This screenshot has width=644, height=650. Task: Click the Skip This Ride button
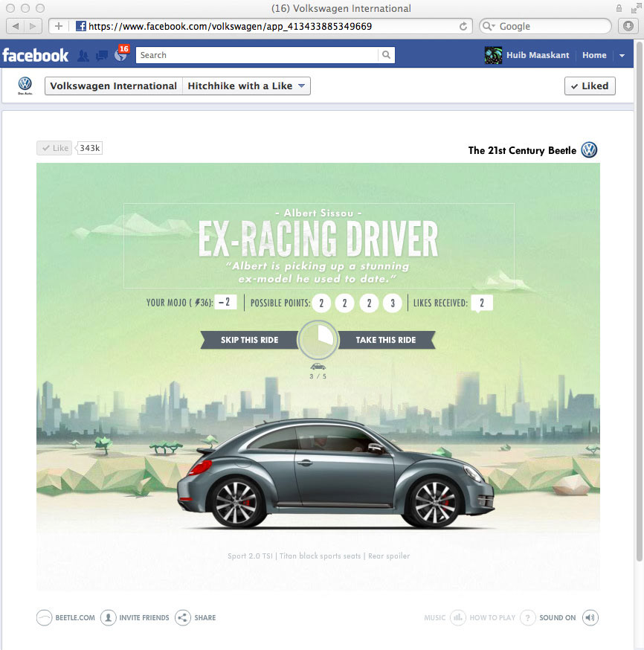[x=249, y=340]
